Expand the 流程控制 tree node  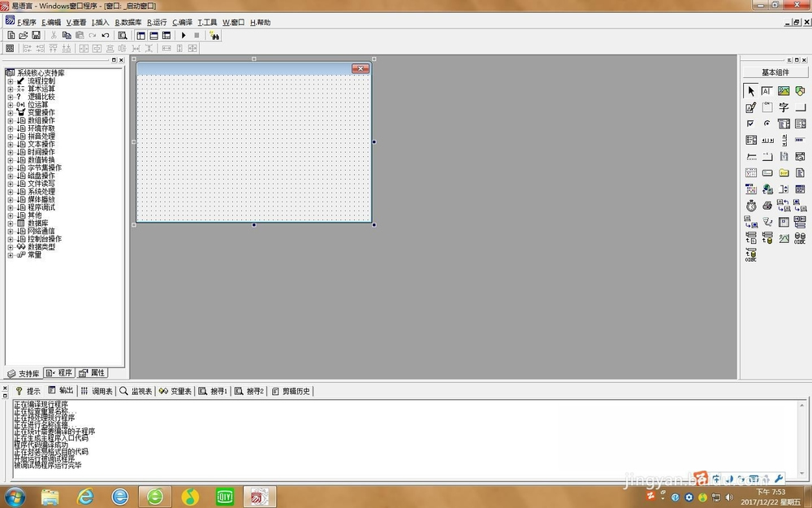click(x=11, y=81)
